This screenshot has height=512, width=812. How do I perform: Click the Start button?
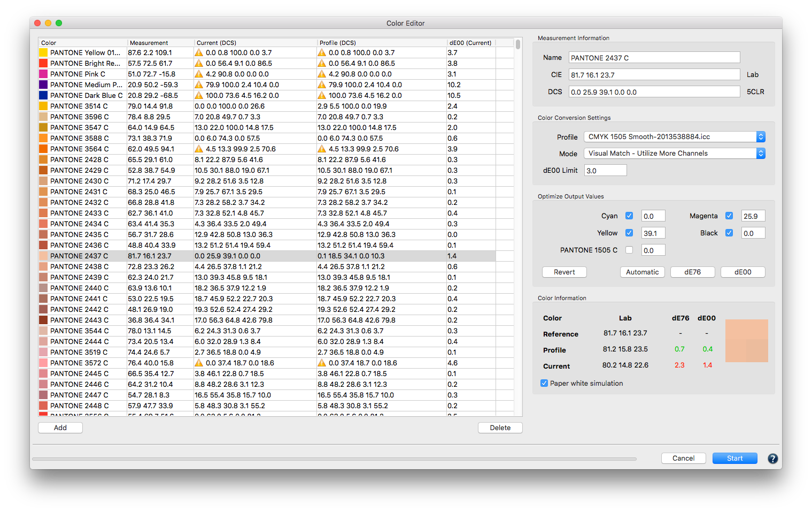click(735, 458)
